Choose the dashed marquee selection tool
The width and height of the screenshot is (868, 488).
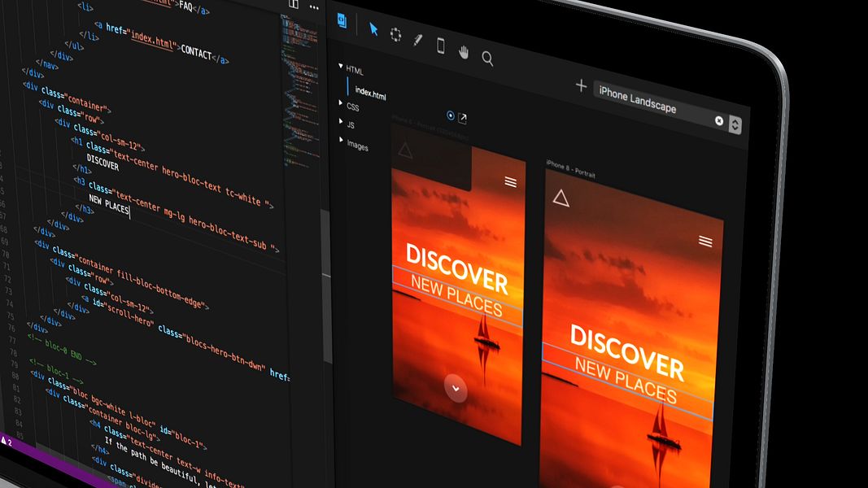(396, 35)
